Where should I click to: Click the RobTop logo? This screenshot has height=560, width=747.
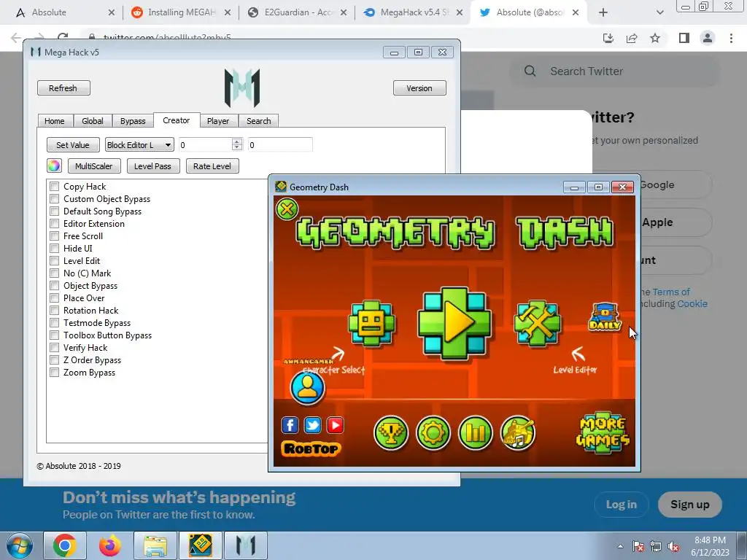(x=311, y=448)
